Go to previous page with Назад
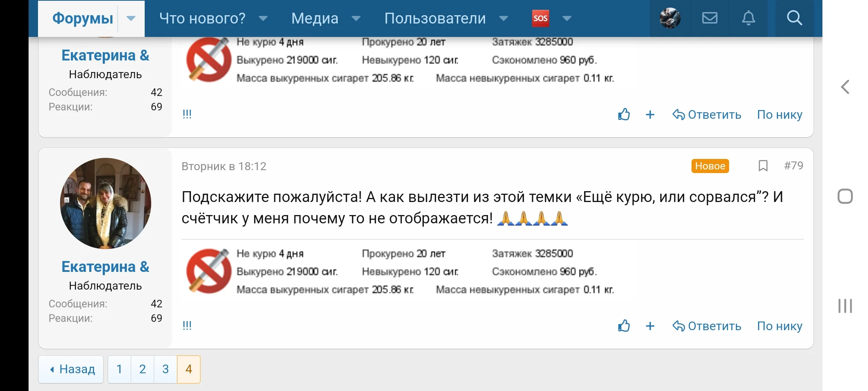Image resolution: width=868 pixels, height=391 pixels. 72,369
